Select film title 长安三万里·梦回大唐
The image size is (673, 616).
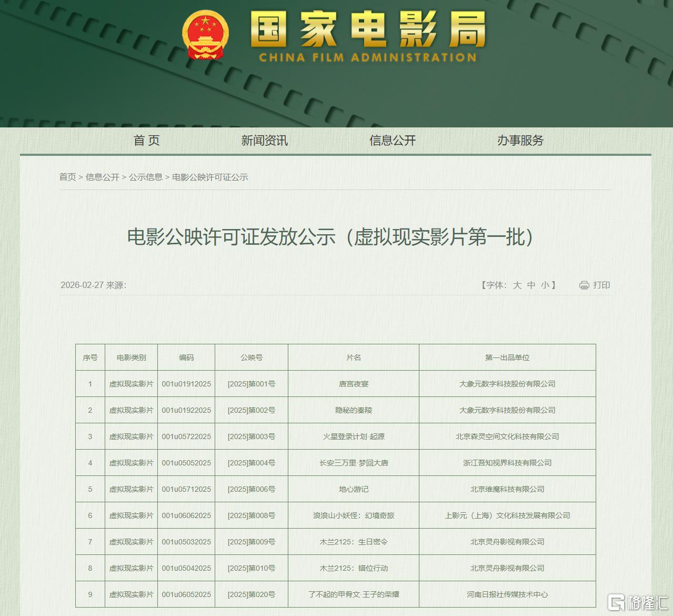(x=354, y=463)
